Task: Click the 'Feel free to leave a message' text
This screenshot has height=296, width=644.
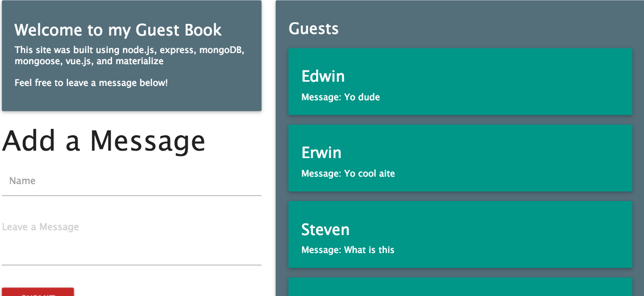Action: coord(91,83)
